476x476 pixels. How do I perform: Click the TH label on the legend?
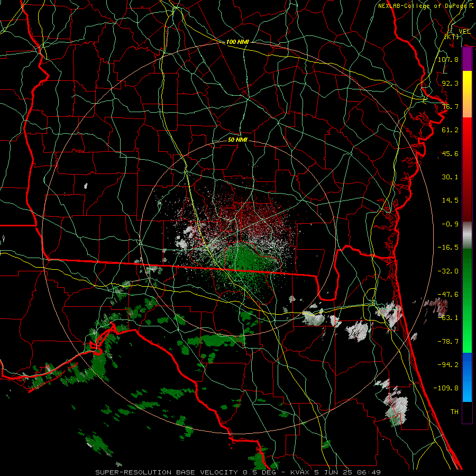coord(454,412)
